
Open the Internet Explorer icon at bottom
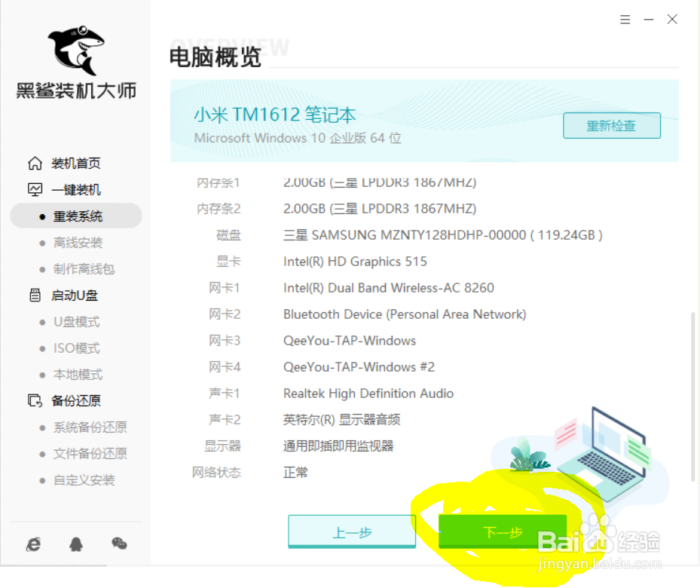click(33, 544)
